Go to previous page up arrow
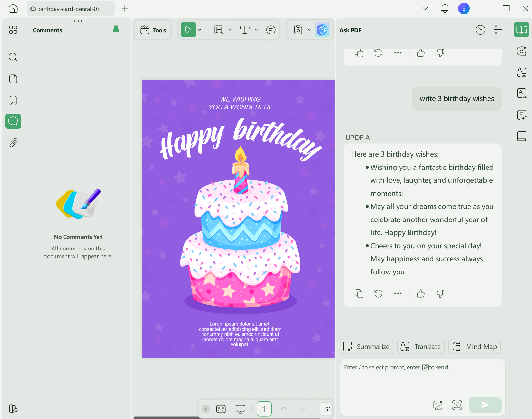Image resolution: width=532 pixels, height=419 pixels. tap(284, 409)
